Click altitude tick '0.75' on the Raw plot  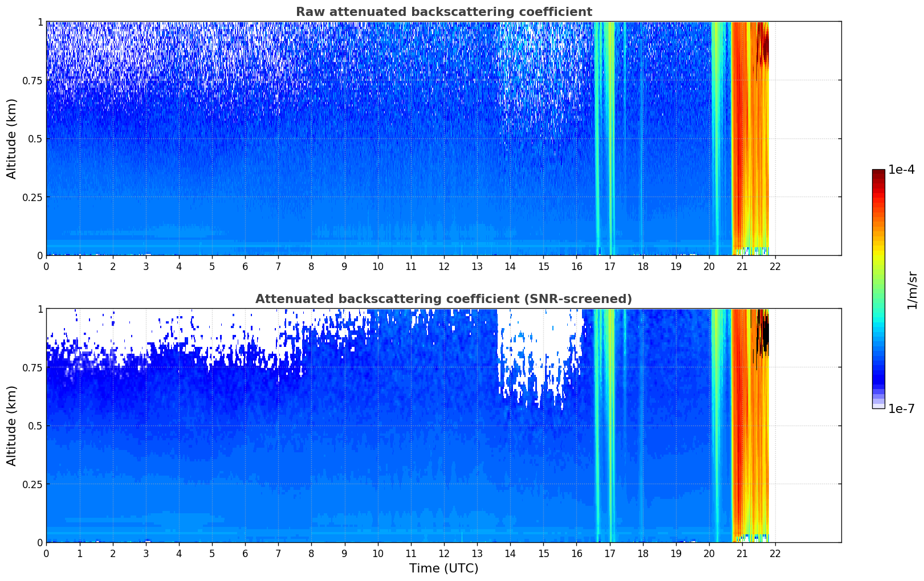pos(32,80)
